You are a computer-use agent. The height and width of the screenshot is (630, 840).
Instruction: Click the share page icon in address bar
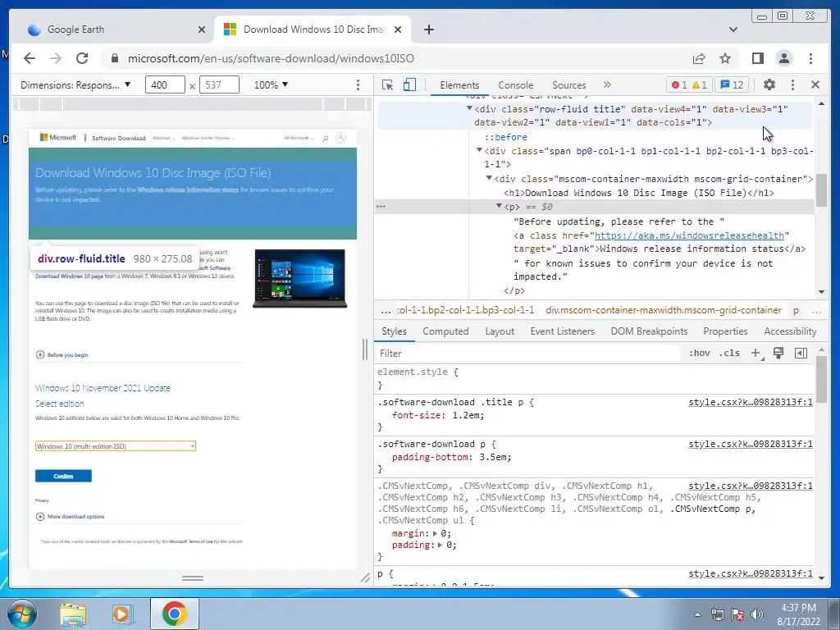point(699,58)
